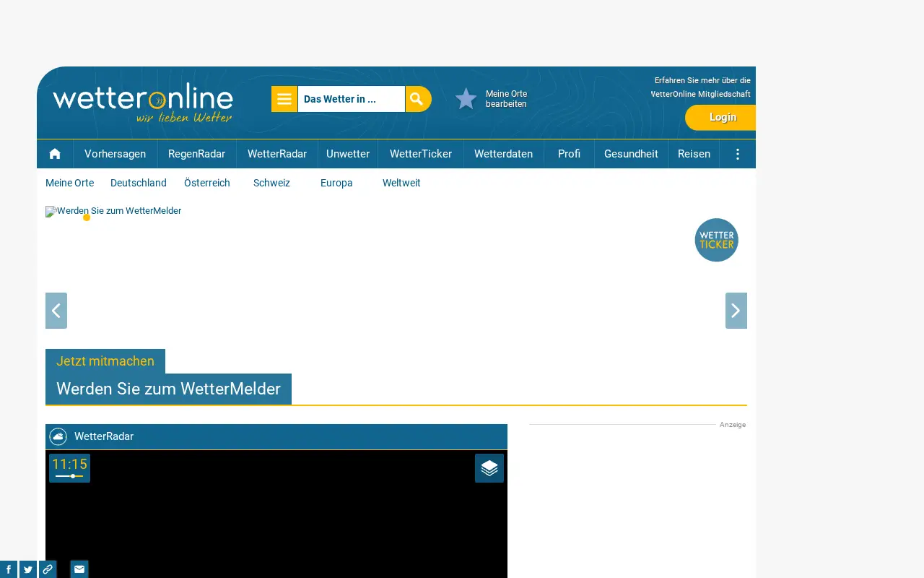Focus the 'Das Wetter in ...' search field
This screenshot has width=924, height=578.
(351, 99)
